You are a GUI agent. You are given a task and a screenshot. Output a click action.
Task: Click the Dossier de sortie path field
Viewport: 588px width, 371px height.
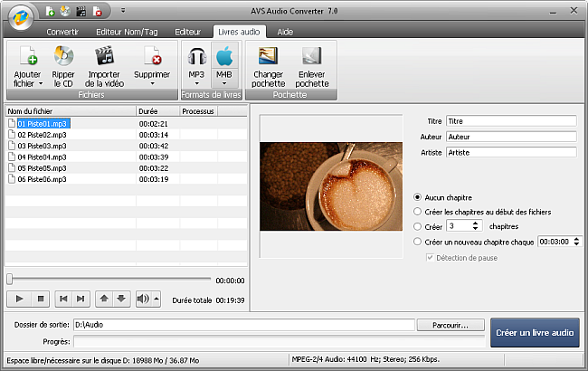[x=244, y=325]
